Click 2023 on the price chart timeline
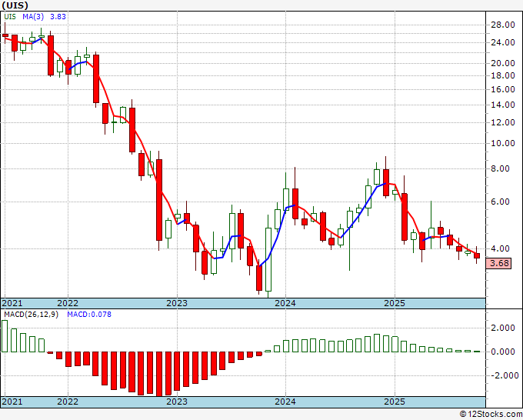This screenshot has height=420, width=523. coord(177,303)
